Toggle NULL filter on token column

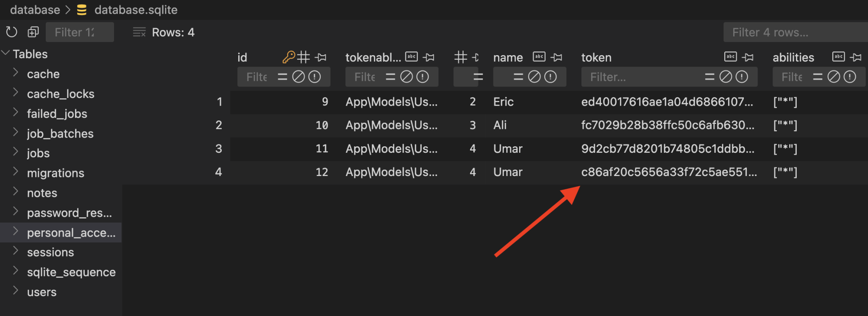point(726,77)
